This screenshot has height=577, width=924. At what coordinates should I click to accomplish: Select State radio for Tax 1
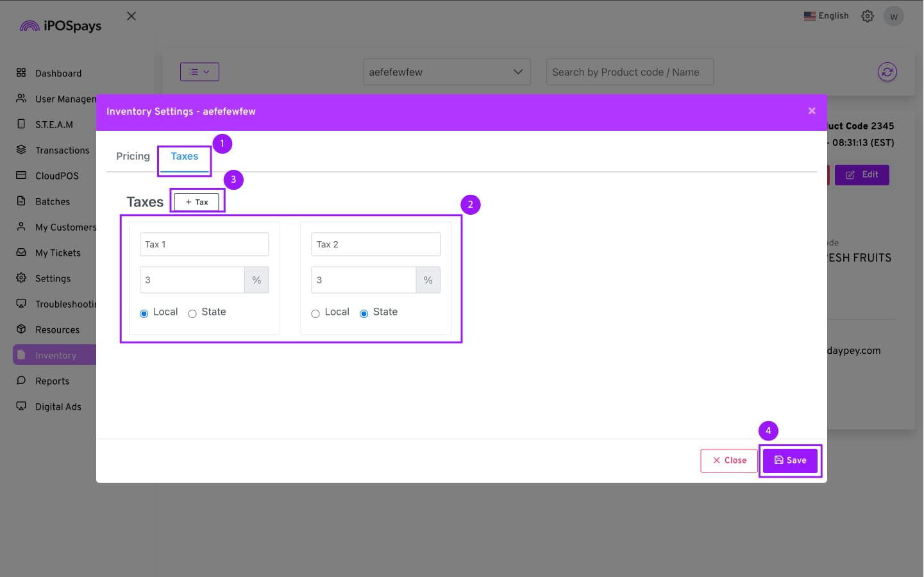(192, 314)
